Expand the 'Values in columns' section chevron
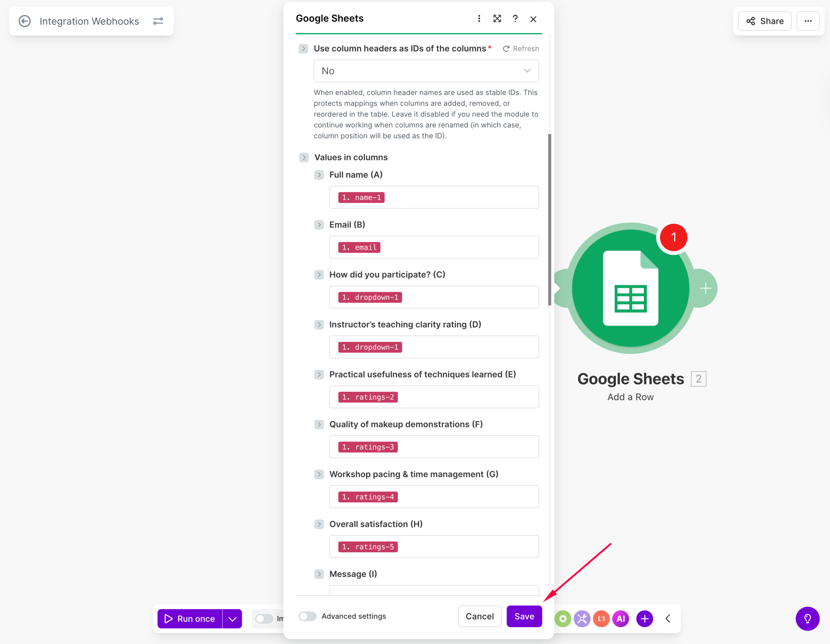 [304, 157]
